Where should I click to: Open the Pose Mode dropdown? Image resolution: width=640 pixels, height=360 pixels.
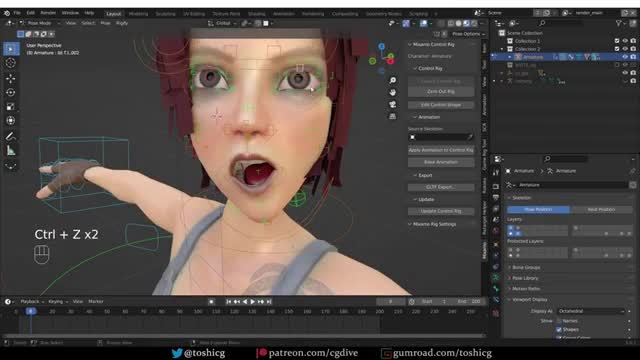click(x=39, y=23)
